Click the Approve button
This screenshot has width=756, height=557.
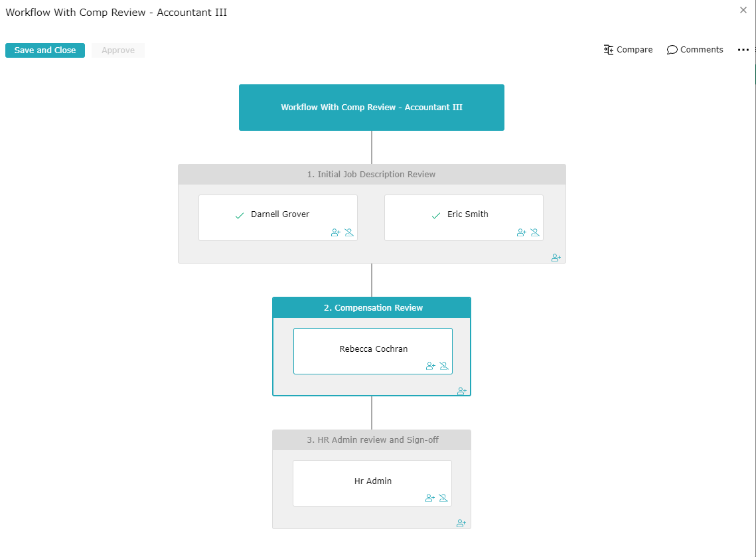(x=117, y=50)
